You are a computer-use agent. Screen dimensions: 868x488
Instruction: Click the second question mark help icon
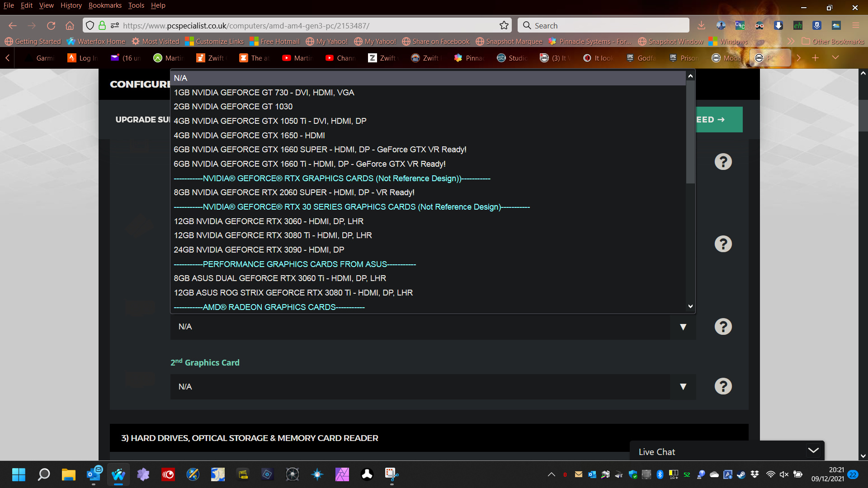[x=723, y=244]
